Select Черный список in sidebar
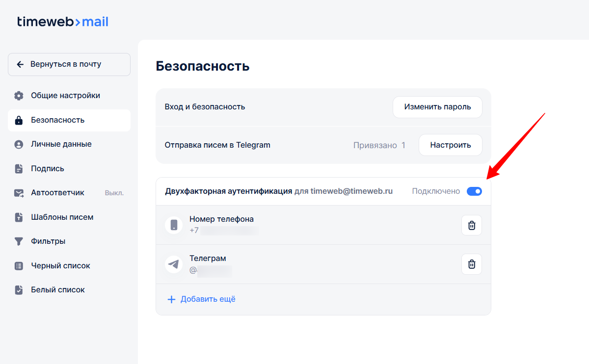This screenshot has width=589, height=364. coord(60,266)
